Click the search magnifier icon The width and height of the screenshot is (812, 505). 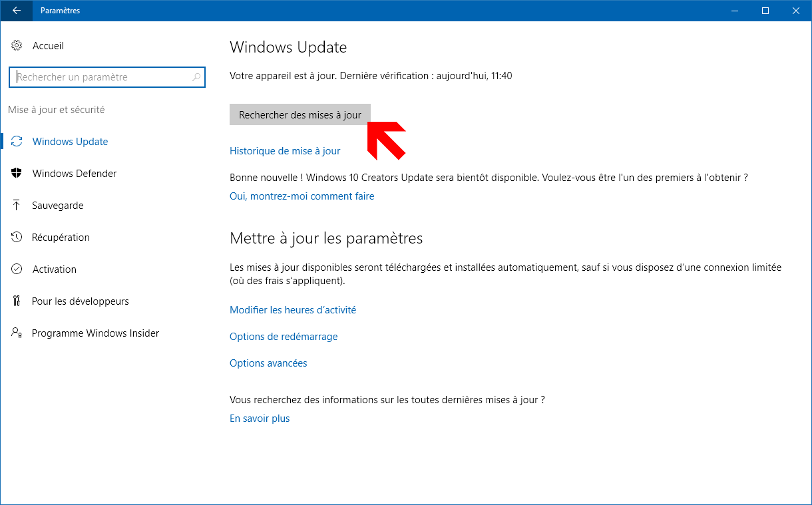[x=196, y=77]
